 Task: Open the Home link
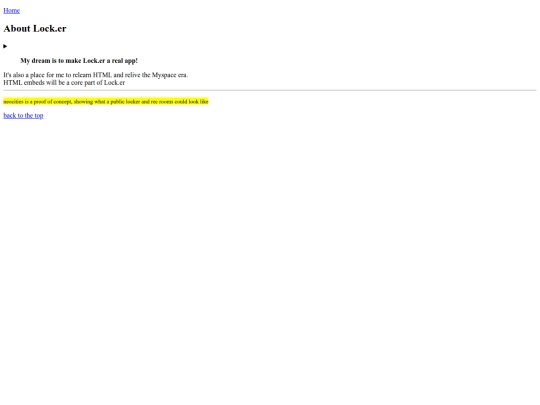tap(11, 11)
